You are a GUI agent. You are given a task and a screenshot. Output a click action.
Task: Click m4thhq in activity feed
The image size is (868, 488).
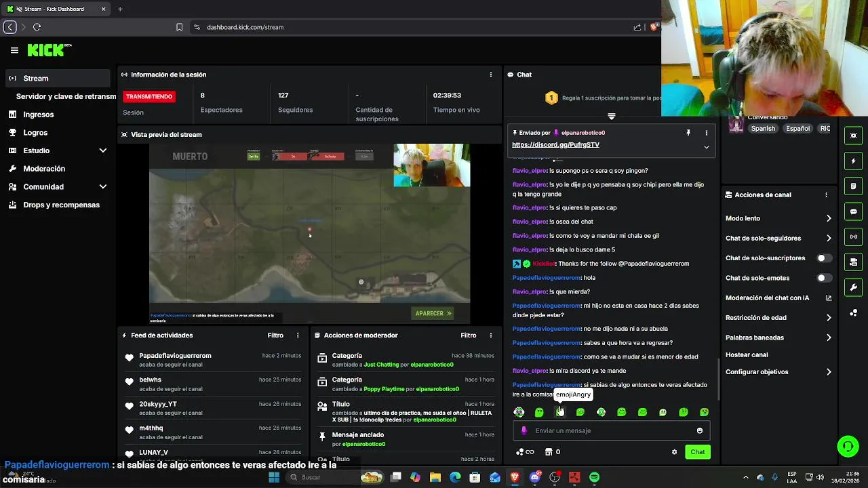[x=151, y=428]
